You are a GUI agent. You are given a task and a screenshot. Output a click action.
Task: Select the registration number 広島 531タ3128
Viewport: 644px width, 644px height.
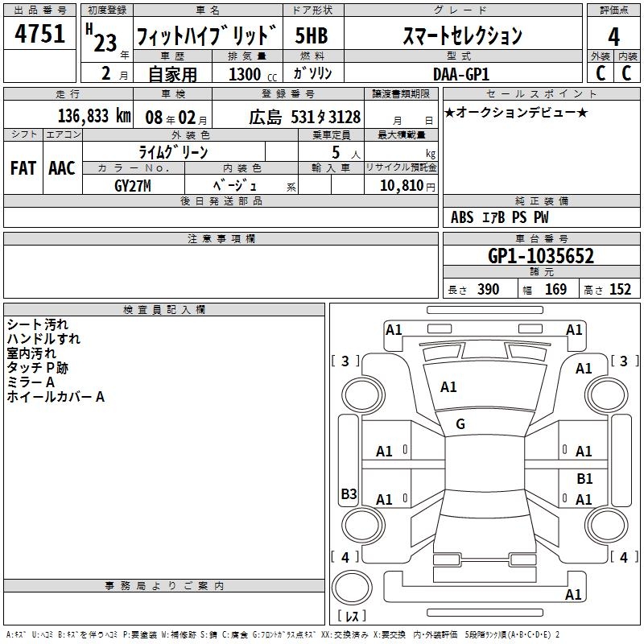(305, 117)
